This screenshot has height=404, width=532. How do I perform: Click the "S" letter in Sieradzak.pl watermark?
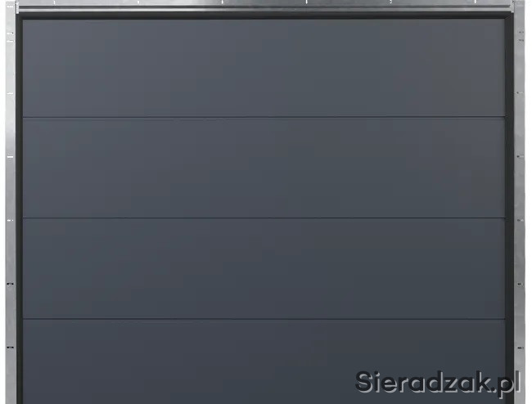pyautogui.click(x=363, y=382)
